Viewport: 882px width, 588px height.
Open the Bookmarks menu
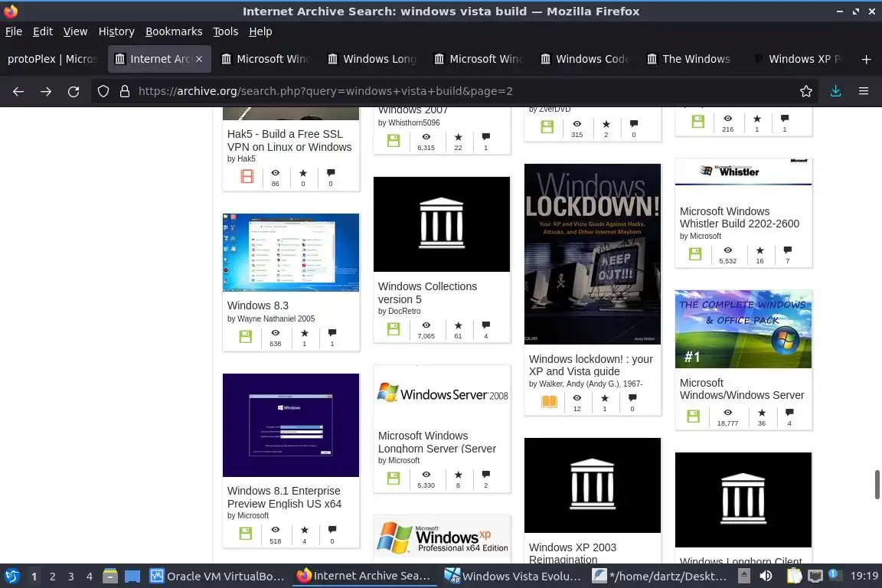click(x=174, y=31)
